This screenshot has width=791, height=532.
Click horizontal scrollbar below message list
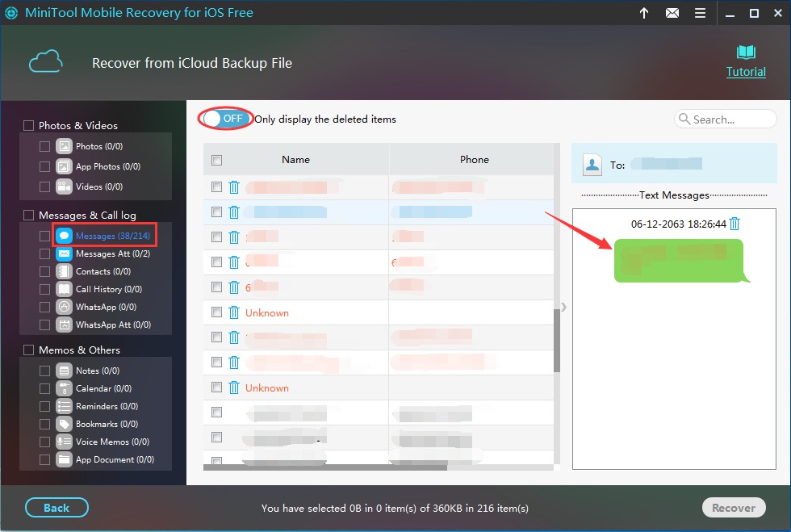324,467
